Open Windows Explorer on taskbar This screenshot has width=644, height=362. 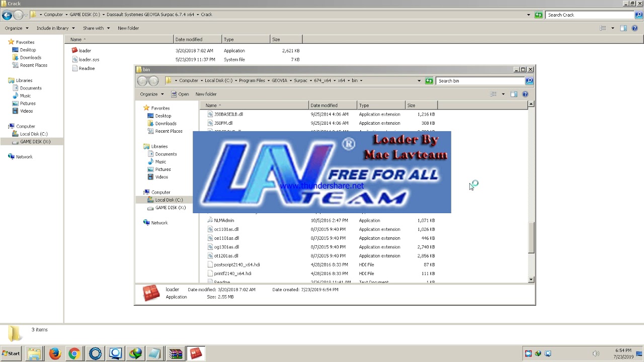[x=34, y=354]
